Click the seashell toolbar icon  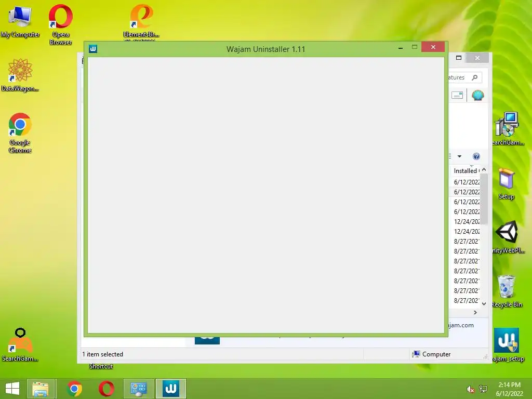pos(478,96)
